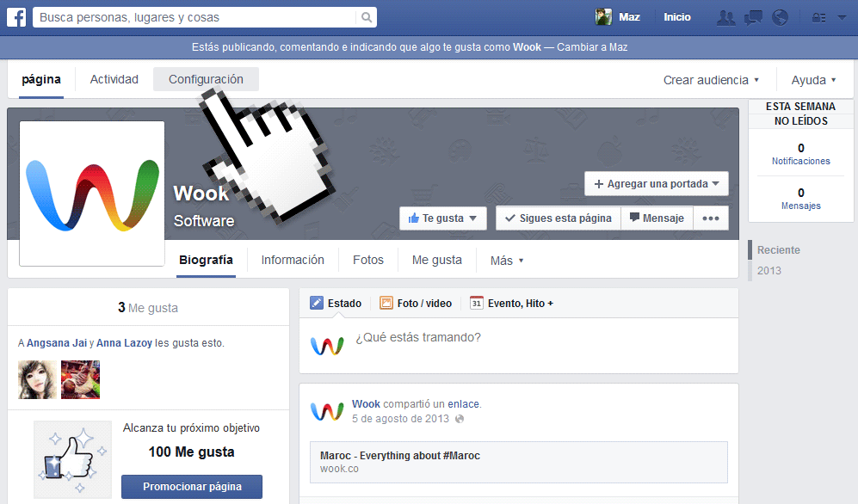Viewport: 858px width, 504px height.
Task: Click the photo icon beside 'Foto / video'
Action: pyautogui.click(x=386, y=303)
